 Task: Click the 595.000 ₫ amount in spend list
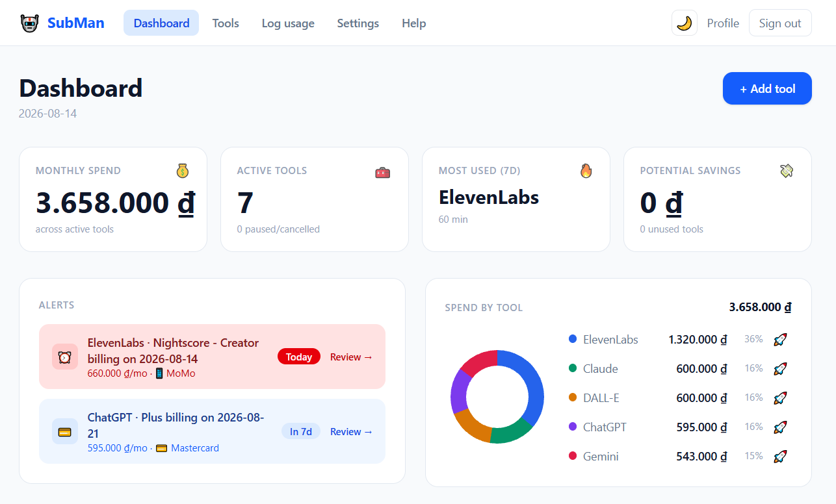pos(701,427)
